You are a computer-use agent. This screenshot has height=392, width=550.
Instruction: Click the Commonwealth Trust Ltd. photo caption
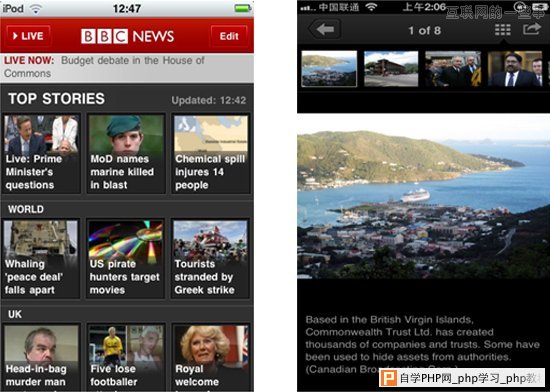pos(422,344)
